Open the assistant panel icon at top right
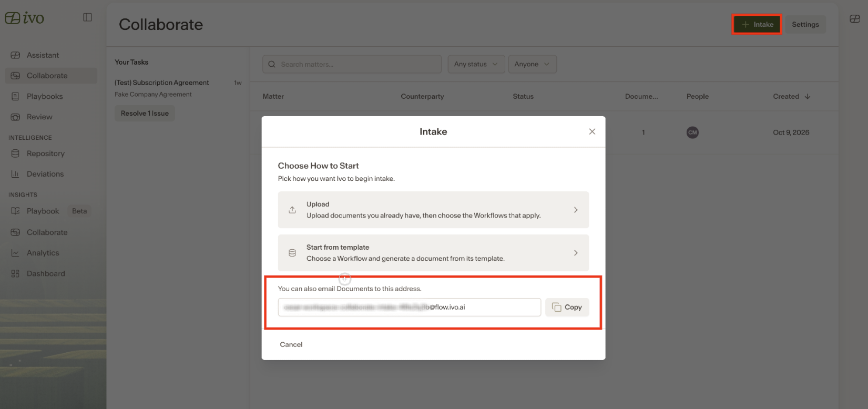The image size is (868, 409). coord(855,19)
